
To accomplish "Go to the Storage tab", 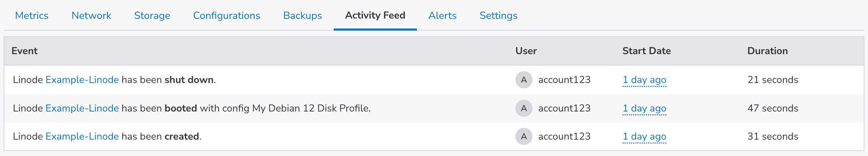I will click(152, 16).
